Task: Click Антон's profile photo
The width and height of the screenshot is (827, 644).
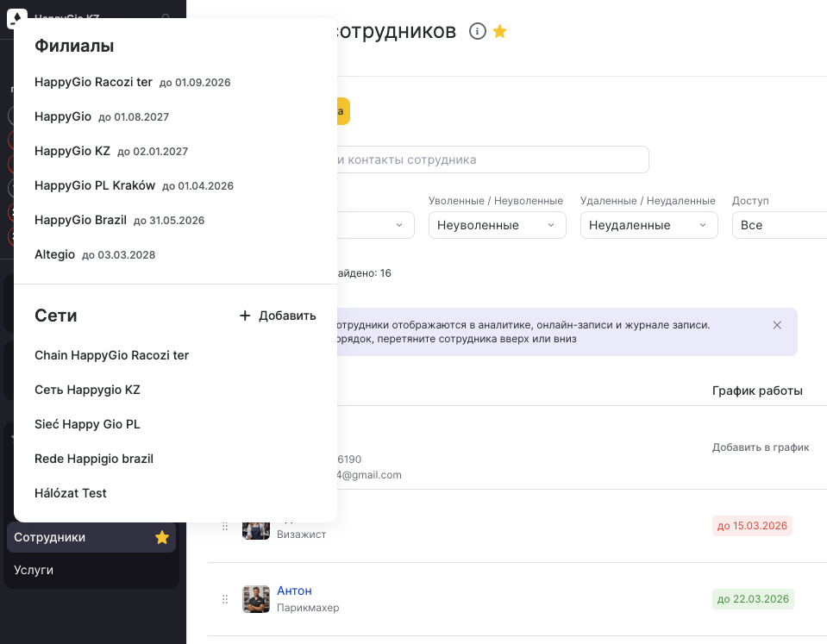Action: point(256,599)
